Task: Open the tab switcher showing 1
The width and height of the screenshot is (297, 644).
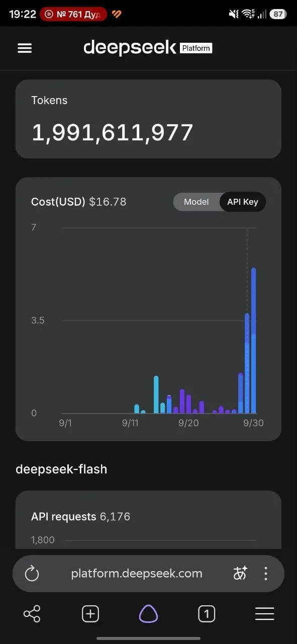Action: [207, 614]
